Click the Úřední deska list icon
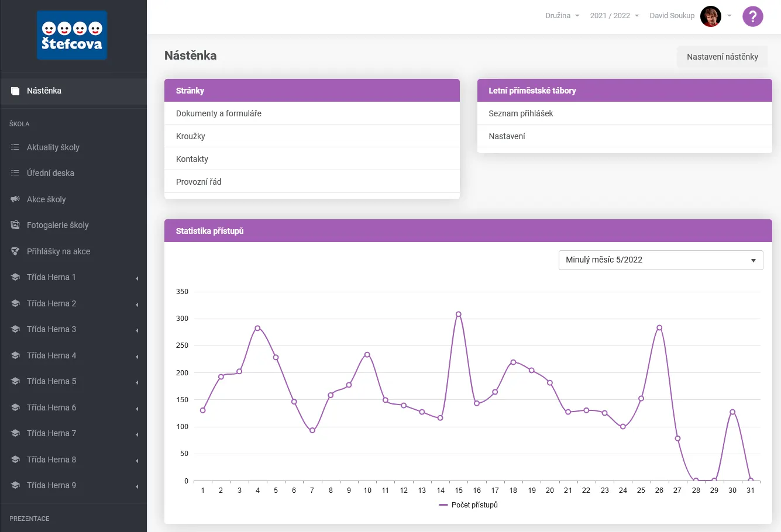The height and width of the screenshot is (532, 781). 15,173
